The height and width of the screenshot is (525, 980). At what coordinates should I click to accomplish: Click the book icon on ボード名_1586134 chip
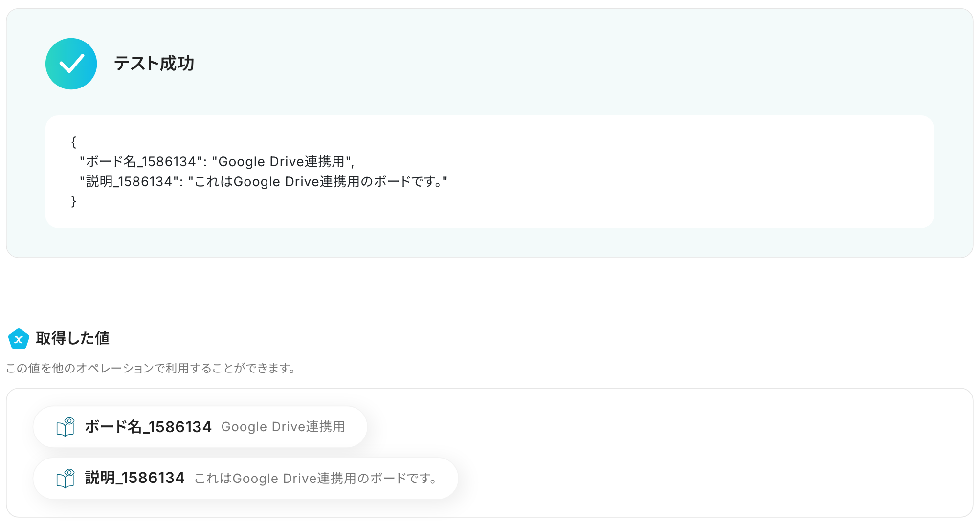click(66, 427)
